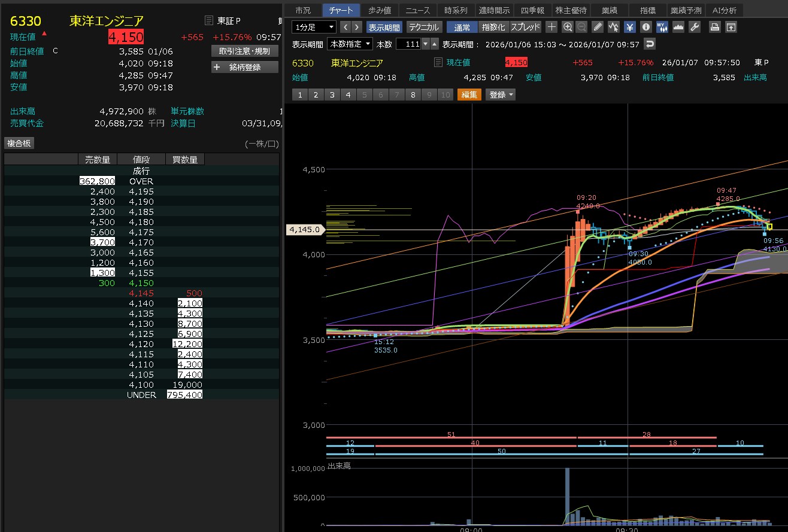Click the 本数 bar count input field
Image resolution: width=788 pixels, height=532 pixels.
pyautogui.click(x=408, y=44)
